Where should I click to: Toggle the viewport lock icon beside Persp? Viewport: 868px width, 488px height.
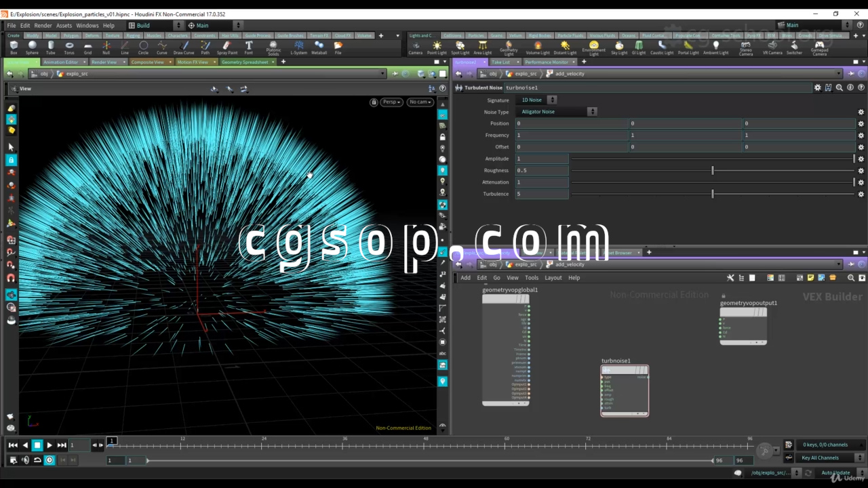(x=374, y=102)
